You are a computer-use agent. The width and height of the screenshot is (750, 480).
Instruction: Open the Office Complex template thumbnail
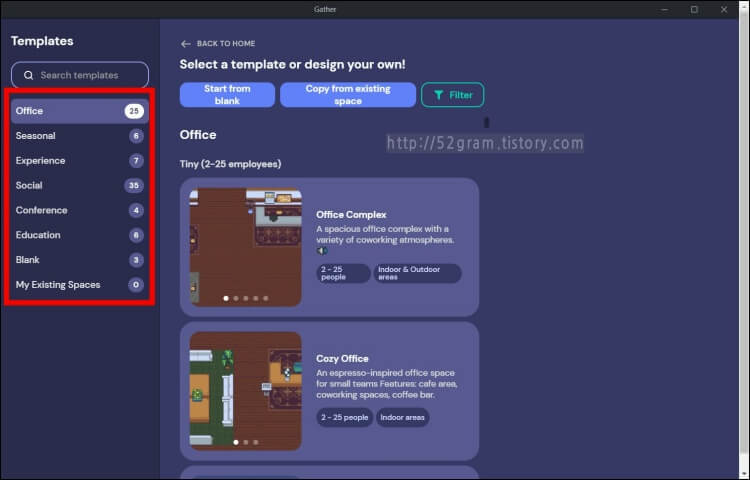point(245,247)
